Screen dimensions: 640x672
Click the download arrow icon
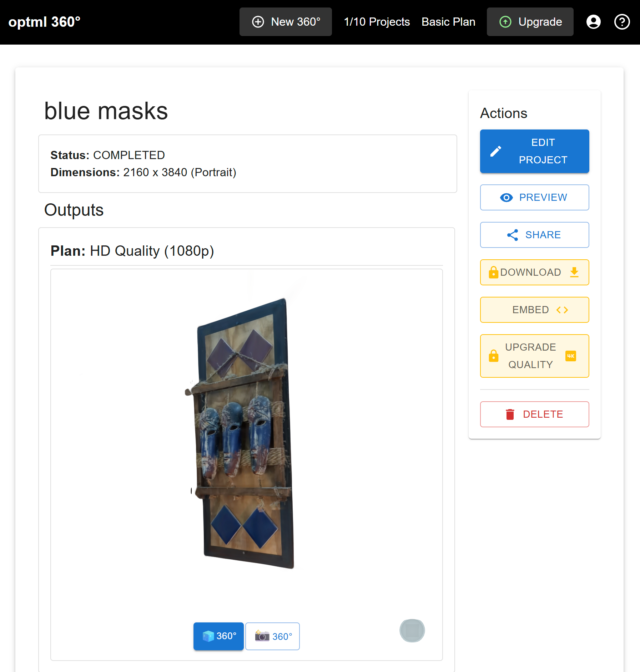(574, 272)
